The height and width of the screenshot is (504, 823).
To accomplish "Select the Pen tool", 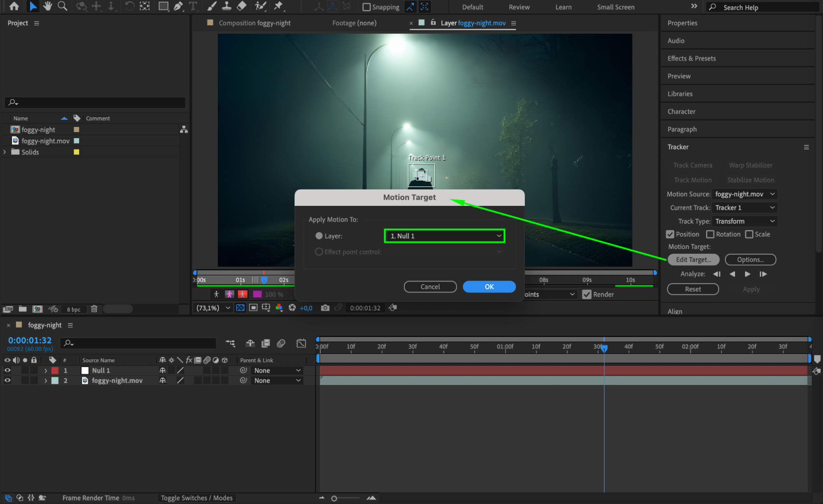I will pos(178,6).
